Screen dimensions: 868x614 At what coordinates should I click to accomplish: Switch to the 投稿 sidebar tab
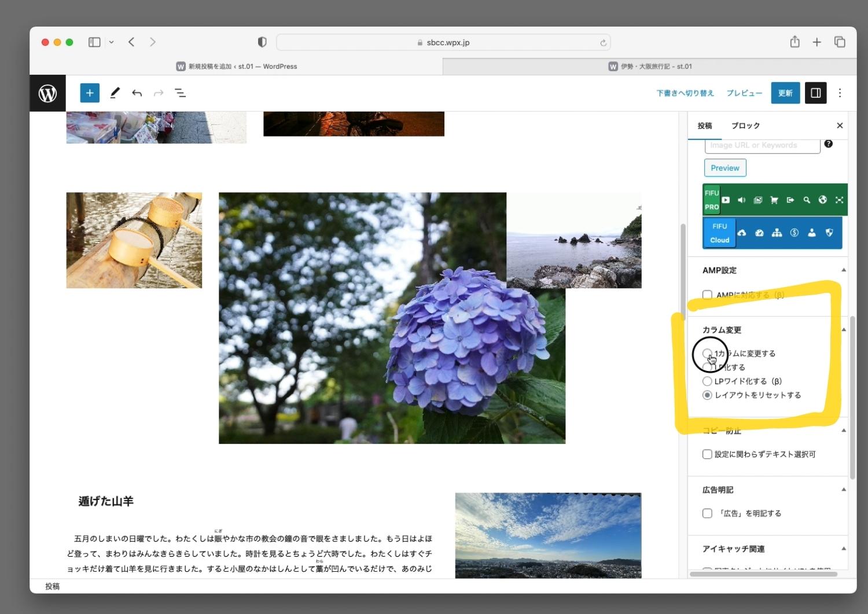pos(704,126)
